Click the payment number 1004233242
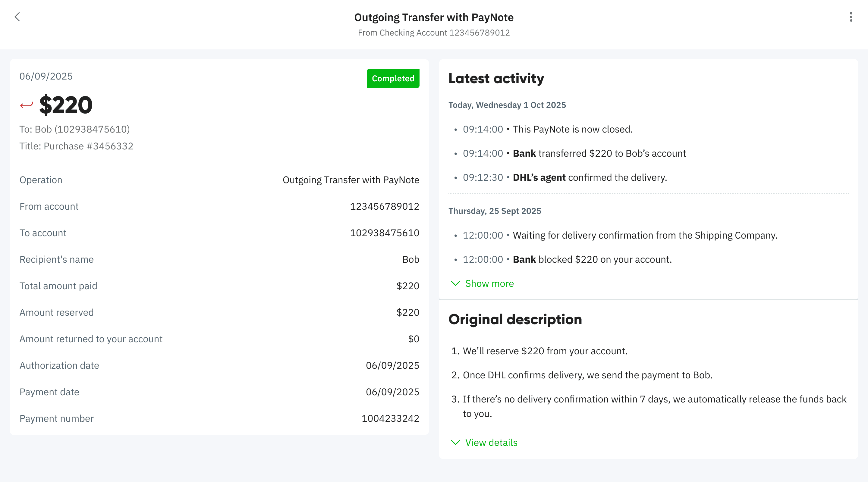This screenshot has width=868, height=482. click(390, 418)
